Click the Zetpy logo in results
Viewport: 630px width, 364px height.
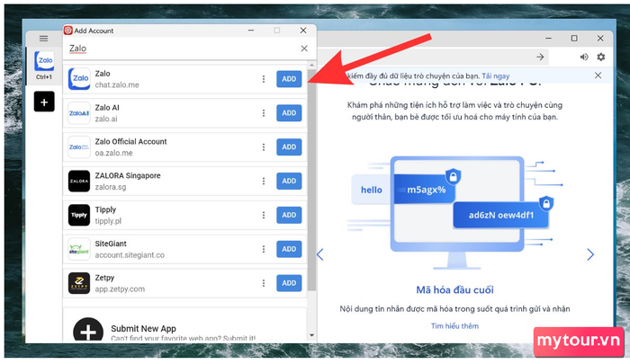pos(79,283)
